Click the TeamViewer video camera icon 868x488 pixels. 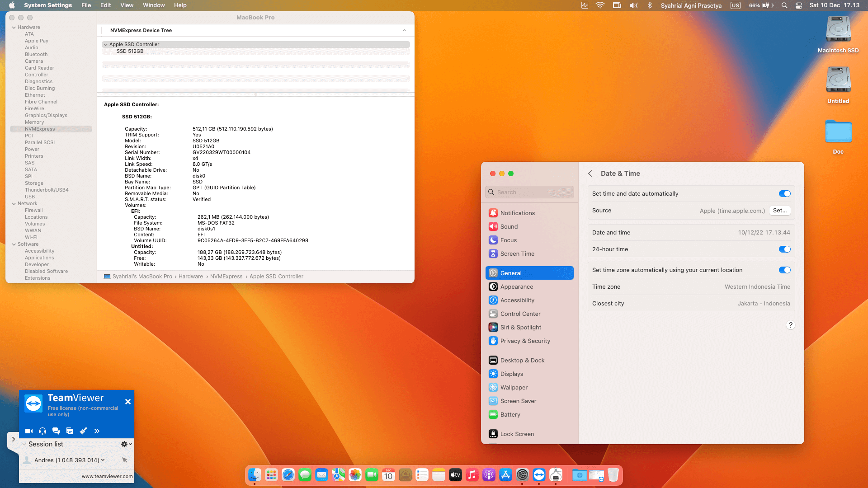29,431
